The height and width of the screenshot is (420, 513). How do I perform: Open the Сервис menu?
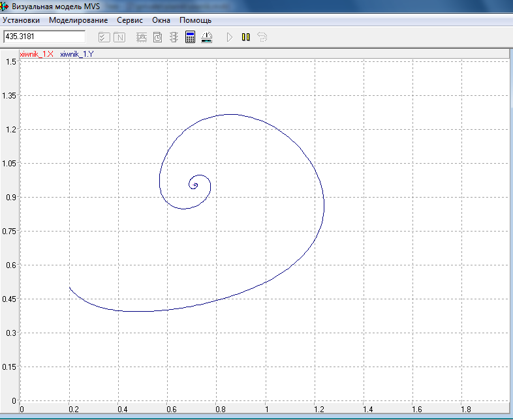130,20
